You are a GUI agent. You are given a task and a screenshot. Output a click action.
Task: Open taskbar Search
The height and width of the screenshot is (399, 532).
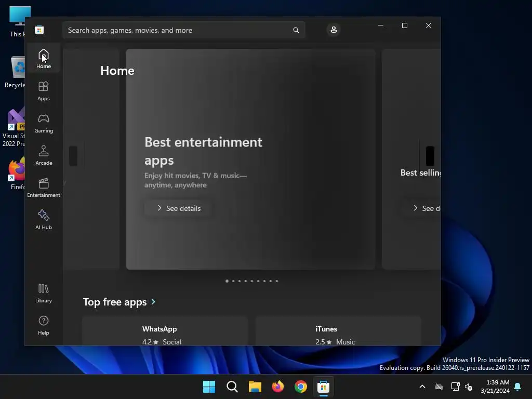coord(232,387)
